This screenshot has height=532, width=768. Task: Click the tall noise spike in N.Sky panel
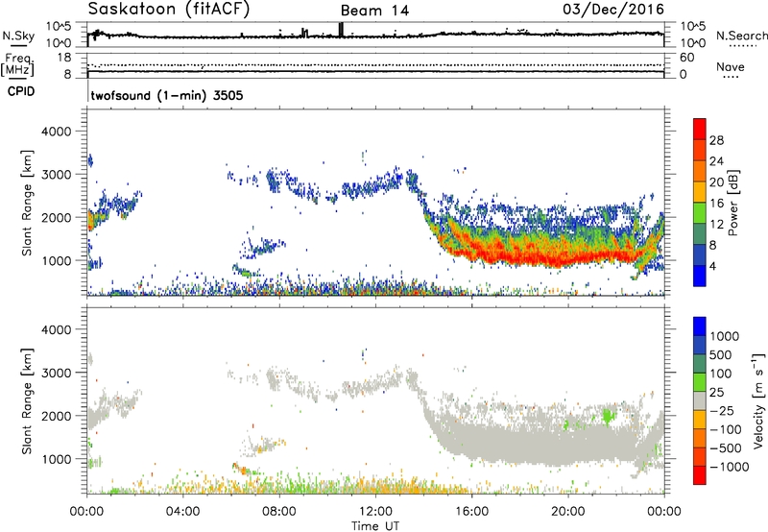341,30
